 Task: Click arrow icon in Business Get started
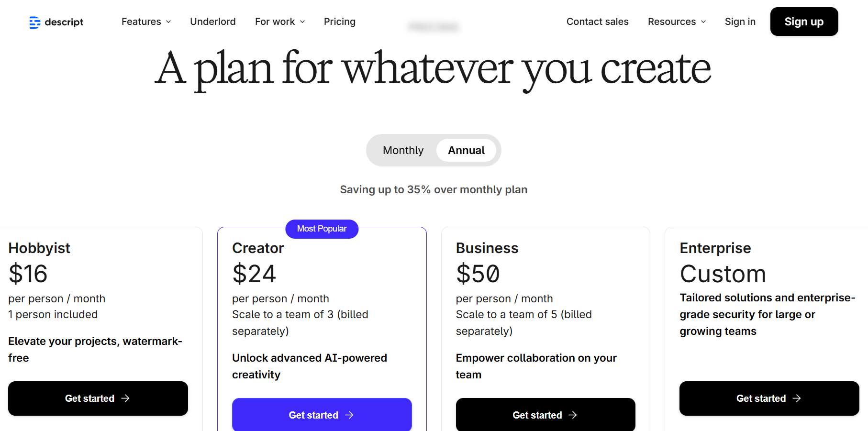coord(573,415)
